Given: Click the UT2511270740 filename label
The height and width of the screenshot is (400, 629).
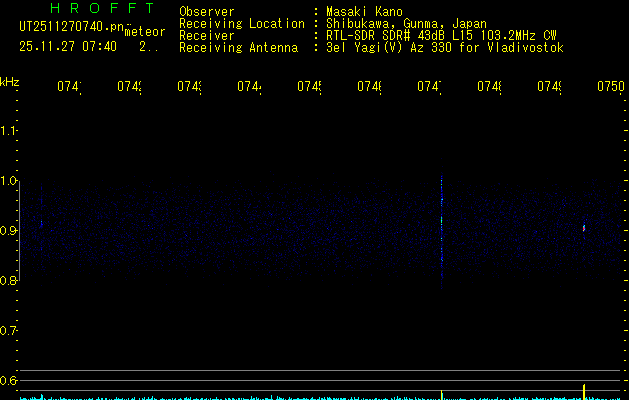Looking at the screenshot, I should coord(69,26).
